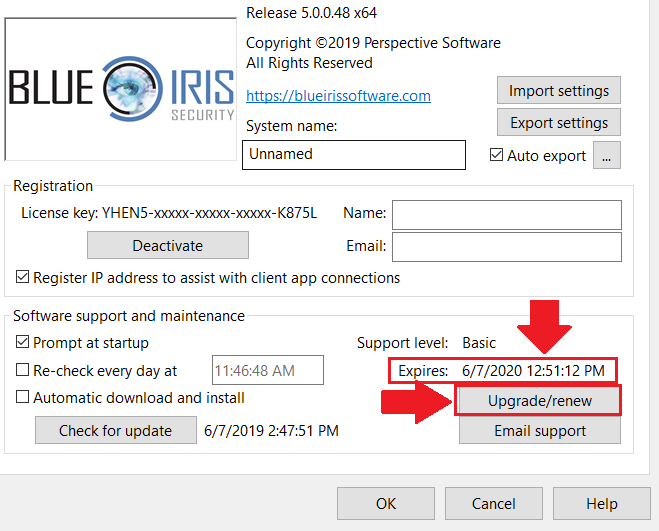Screen dimensions: 659x531
Task: Uncheck Prompt at startup
Action: pyautogui.click(x=22, y=342)
